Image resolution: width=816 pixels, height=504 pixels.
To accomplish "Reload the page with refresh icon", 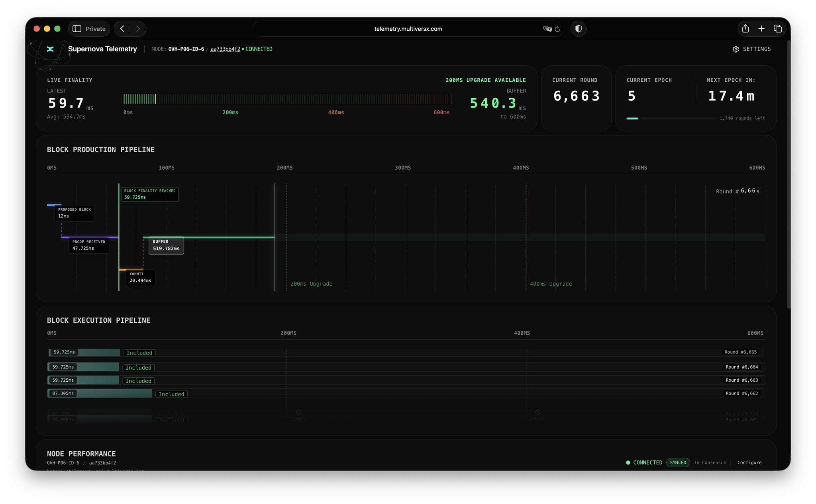I will 557,29.
